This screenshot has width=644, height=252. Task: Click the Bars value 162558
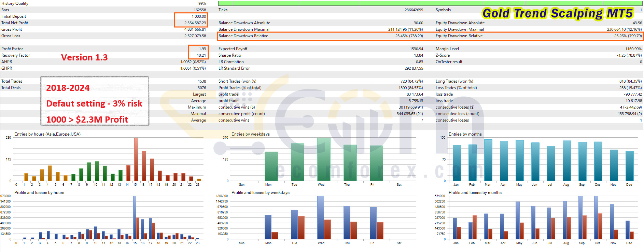pyautogui.click(x=200, y=10)
